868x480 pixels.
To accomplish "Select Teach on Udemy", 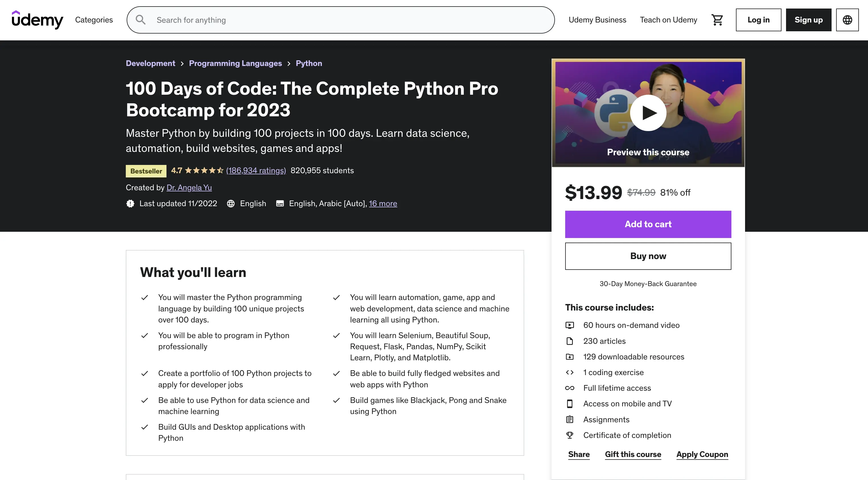I will 669,20.
